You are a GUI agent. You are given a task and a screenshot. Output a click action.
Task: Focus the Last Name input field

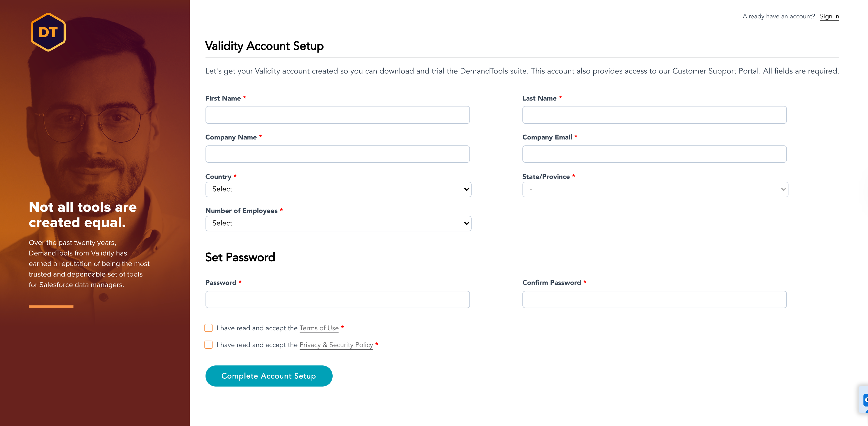[x=654, y=115]
